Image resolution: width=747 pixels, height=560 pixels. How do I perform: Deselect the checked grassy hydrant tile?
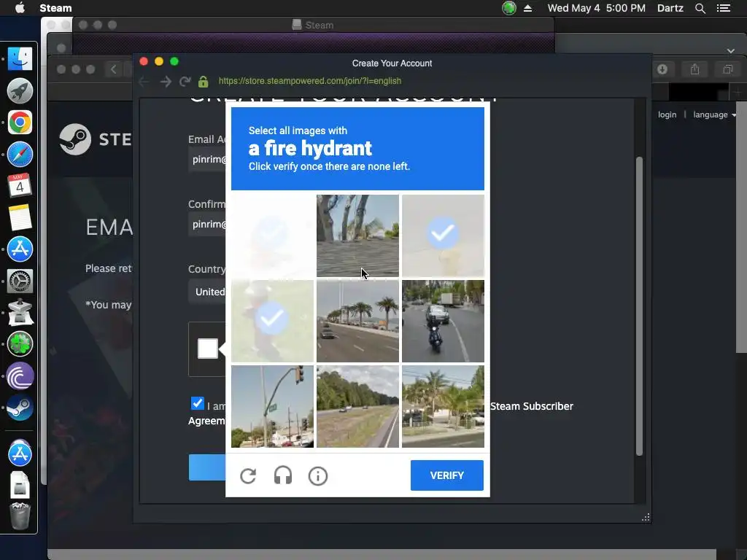pyautogui.click(x=273, y=321)
